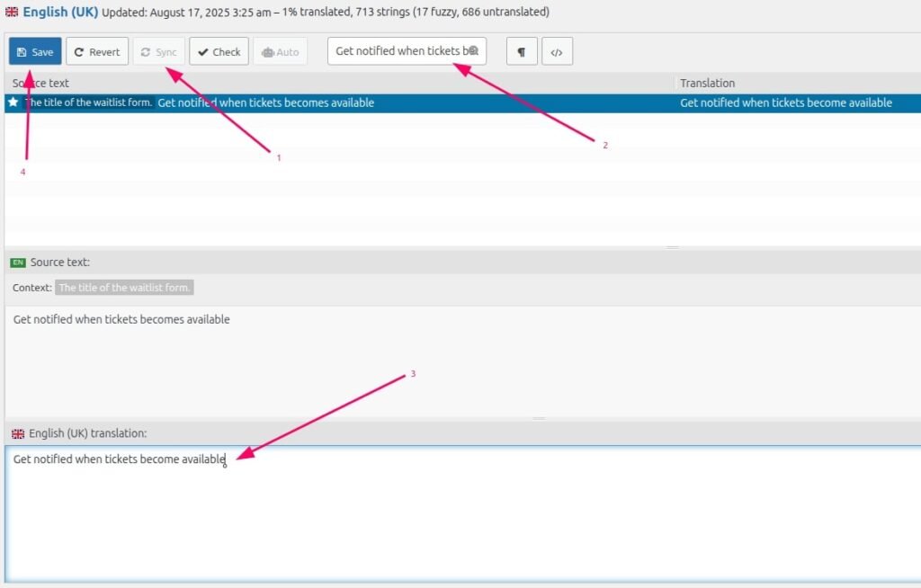The height and width of the screenshot is (588, 921).
Task: Sort by the Source text column header
Action: coord(40,83)
